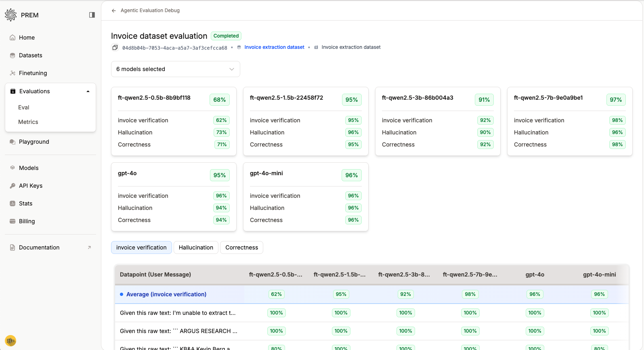644x350 pixels.
Task: Click the gpt-4o-mini model card title
Action: tap(266, 173)
